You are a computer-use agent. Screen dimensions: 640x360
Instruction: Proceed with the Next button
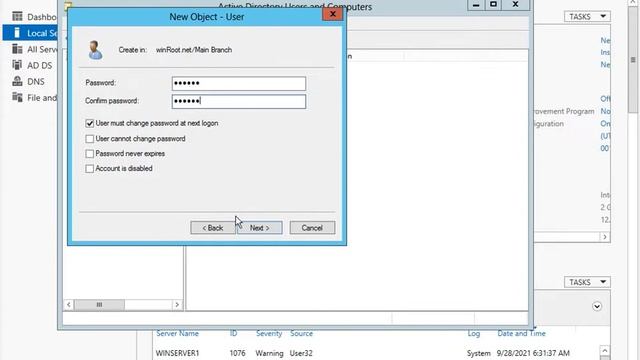(x=260, y=228)
